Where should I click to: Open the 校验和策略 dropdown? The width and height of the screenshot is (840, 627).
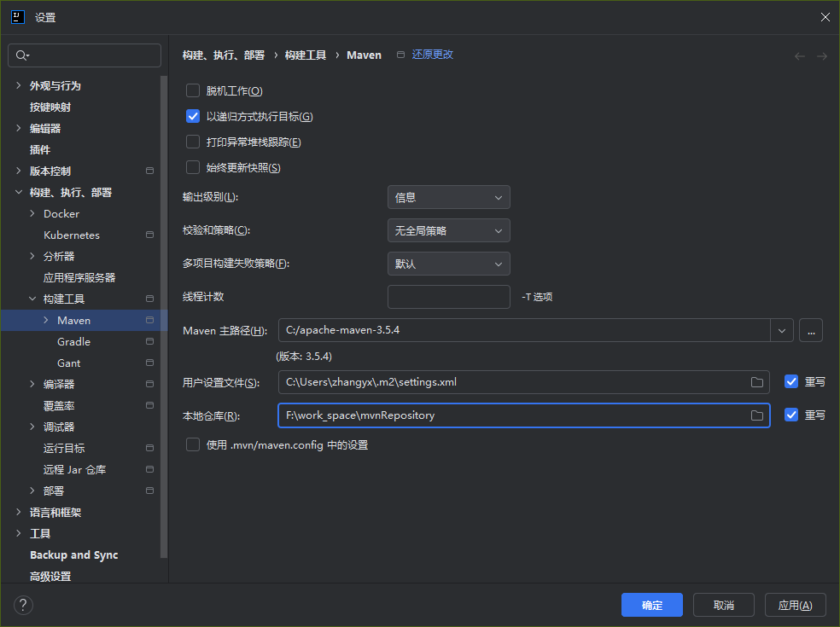(448, 230)
